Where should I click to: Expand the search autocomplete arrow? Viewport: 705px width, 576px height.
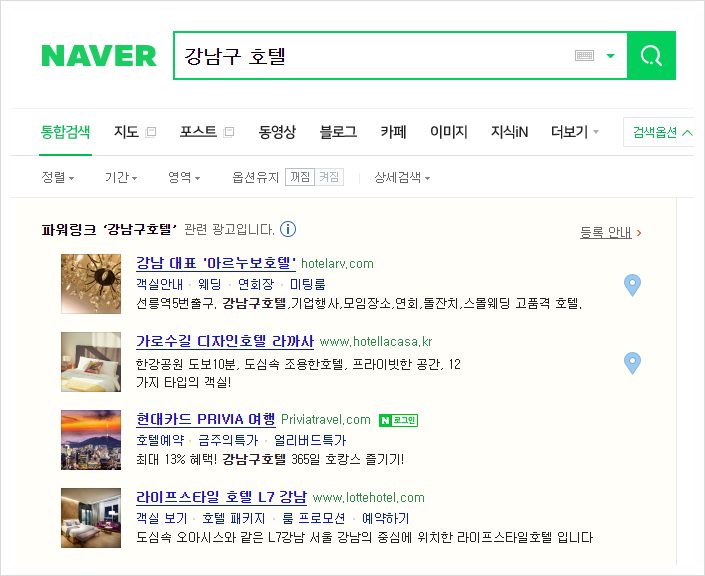[611, 56]
